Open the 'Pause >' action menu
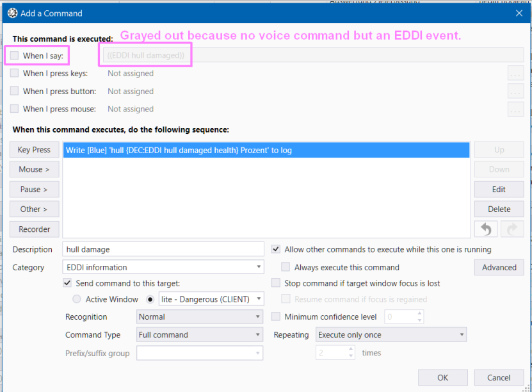The height and width of the screenshot is (392, 532). point(35,190)
